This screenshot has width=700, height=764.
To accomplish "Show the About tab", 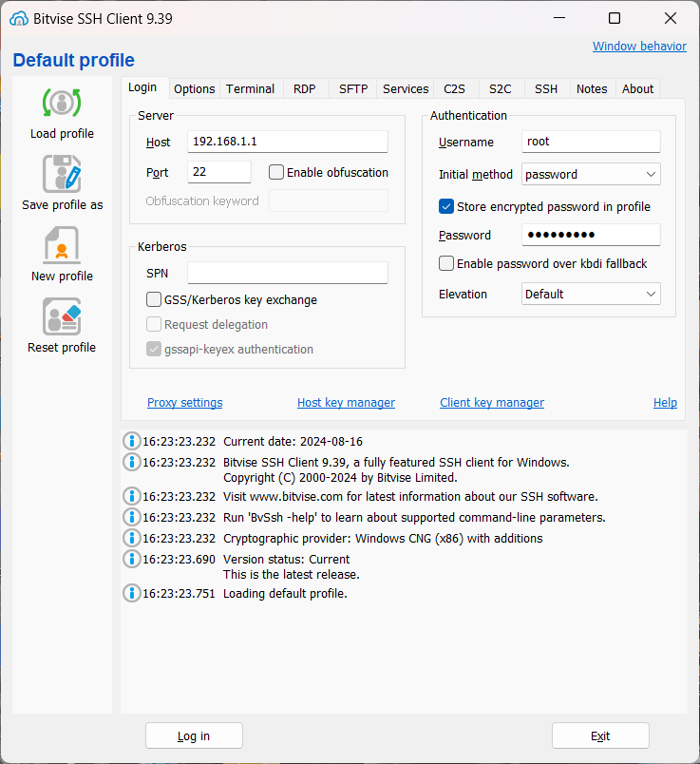I will pyautogui.click(x=637, y=89).
